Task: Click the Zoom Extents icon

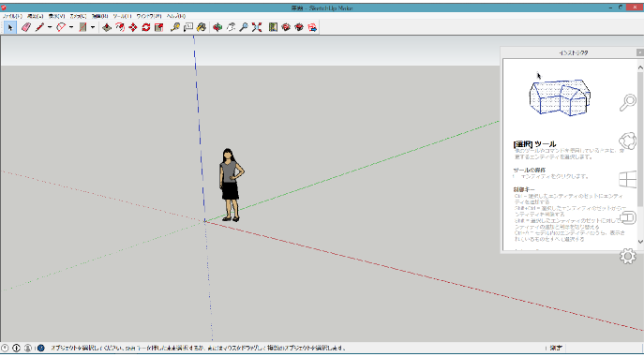Action: tap(257, 27)
